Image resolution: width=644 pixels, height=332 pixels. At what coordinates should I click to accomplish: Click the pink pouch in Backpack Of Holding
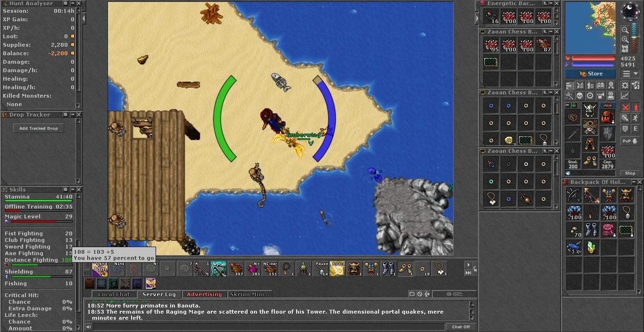(609, 230)
